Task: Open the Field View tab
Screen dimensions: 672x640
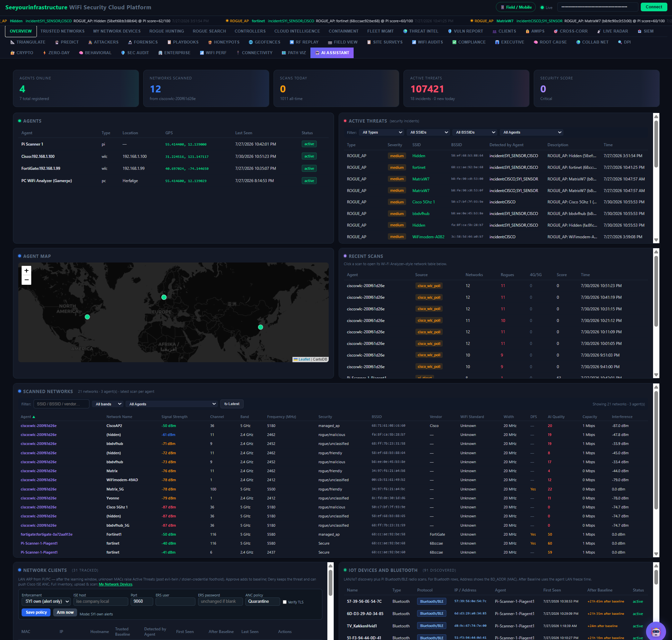Action: 343,42
